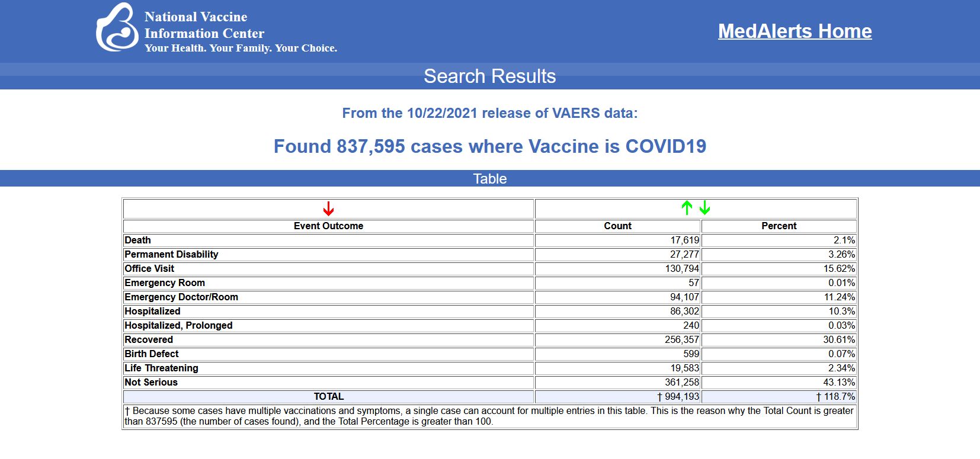Screen dimensions: 980x459
Task: Click the green down sort arrow
Action: (704, 208)
